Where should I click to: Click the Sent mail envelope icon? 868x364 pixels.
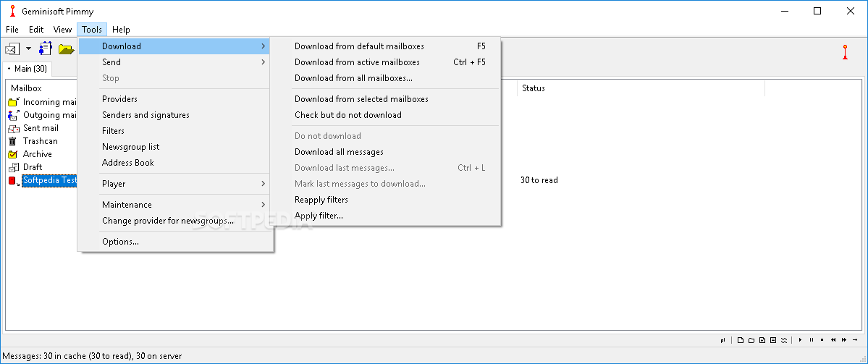tap(14, 128)
